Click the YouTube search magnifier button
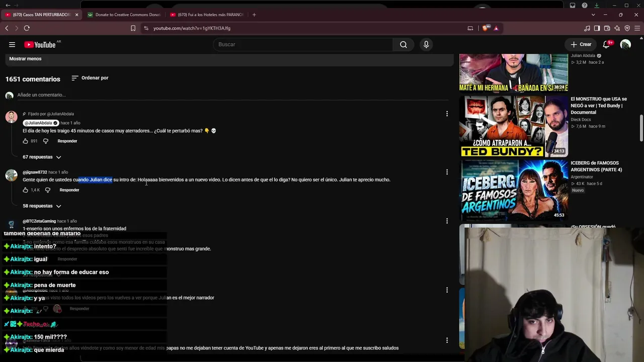This screenshot has width=644, height=362. [x=404, y=45]
